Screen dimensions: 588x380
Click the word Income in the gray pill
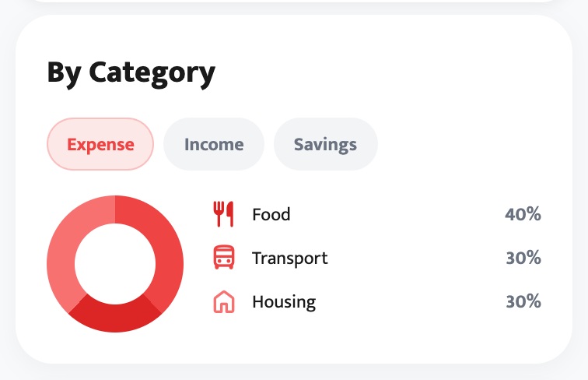point(214,145)
